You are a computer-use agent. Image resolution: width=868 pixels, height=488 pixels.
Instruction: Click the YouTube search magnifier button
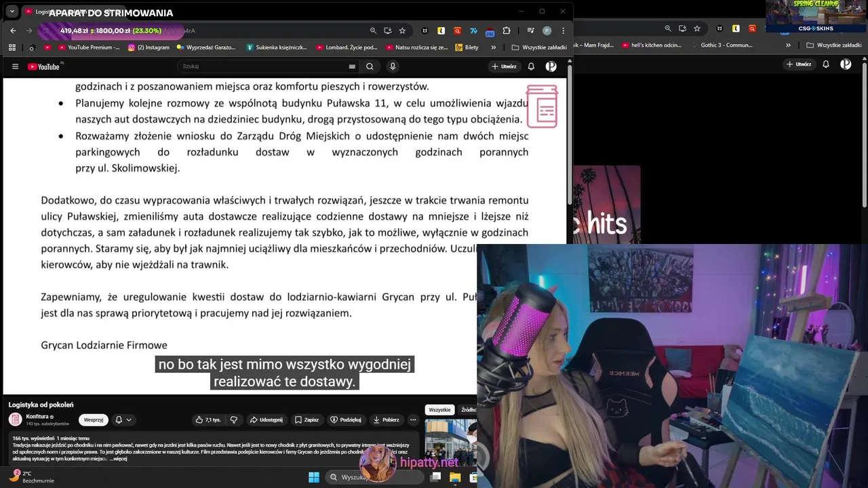(x=370, y=66)
